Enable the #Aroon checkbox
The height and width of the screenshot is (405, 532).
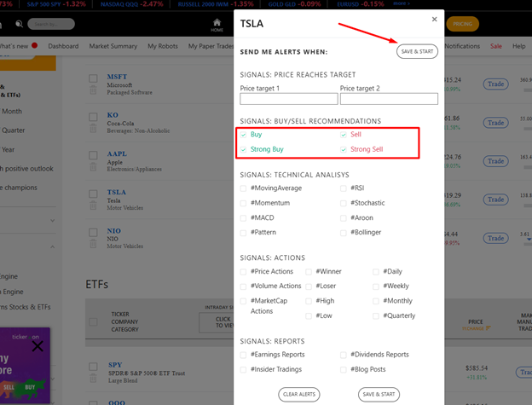(x=344, y=218)
